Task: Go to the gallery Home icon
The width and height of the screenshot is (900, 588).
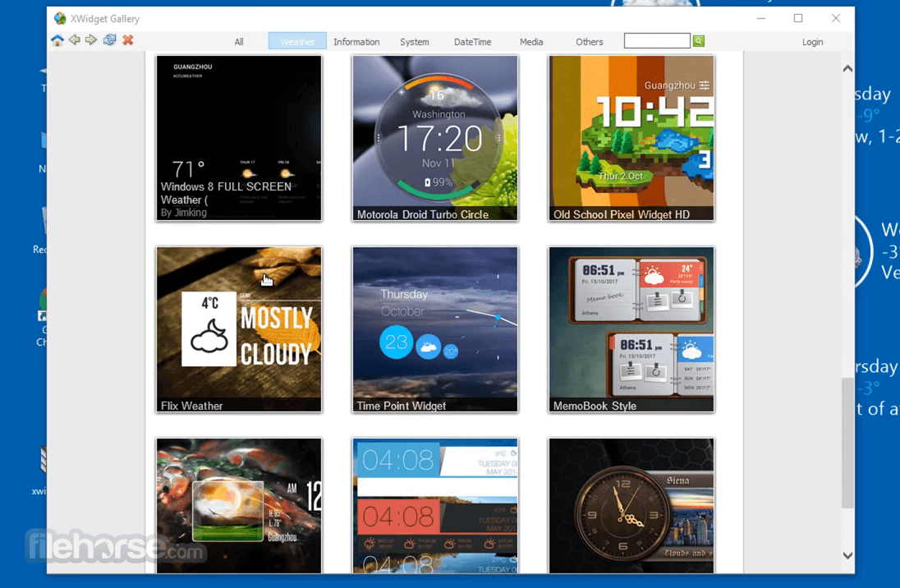Action: click(x=57, y=40)
